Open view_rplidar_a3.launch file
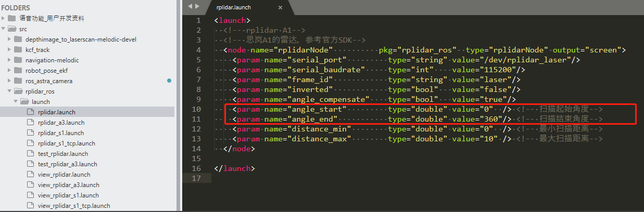Viewport: 644px width, 212px height. coord(69,185)
